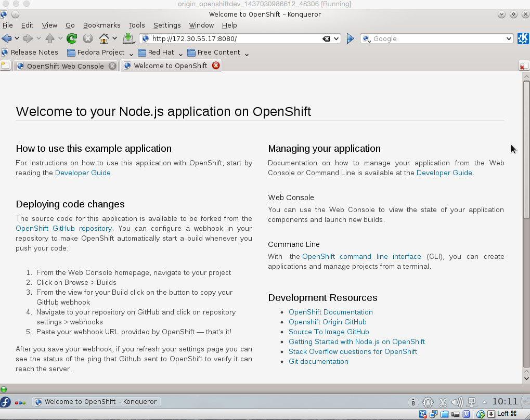The width and height of the screenshot is (530, 420).
Task: Open the Help menu
Action: tap(229, 25)
